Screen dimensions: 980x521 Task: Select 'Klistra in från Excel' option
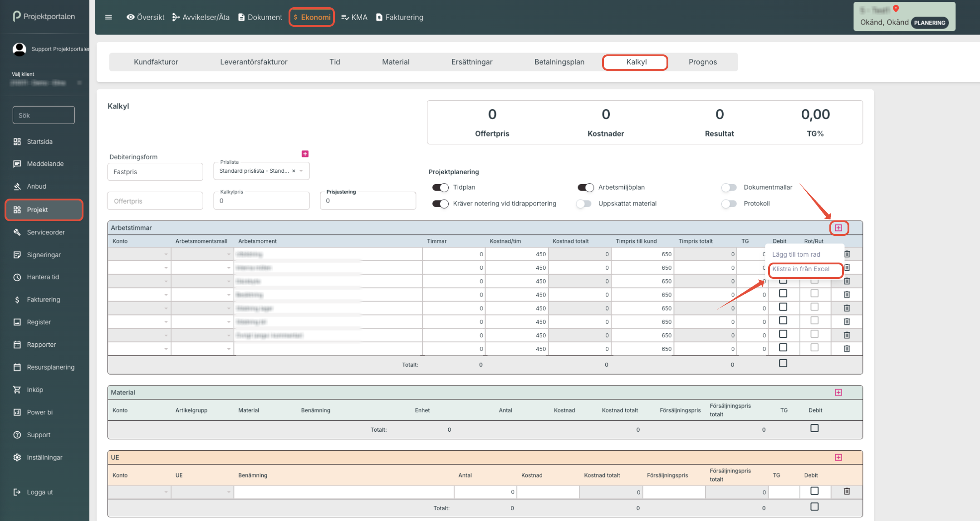coord(801,269)
